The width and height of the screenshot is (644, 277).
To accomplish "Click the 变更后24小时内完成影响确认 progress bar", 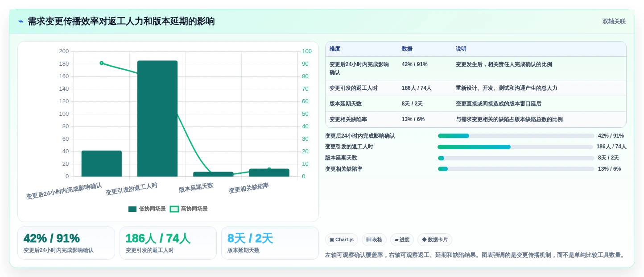I will coord(516,136).
